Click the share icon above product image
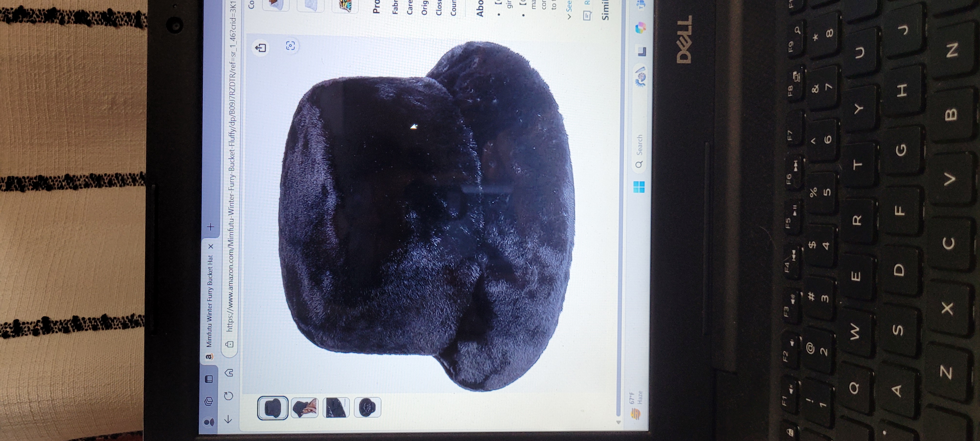Screen dimensions: 980x441 261,48
